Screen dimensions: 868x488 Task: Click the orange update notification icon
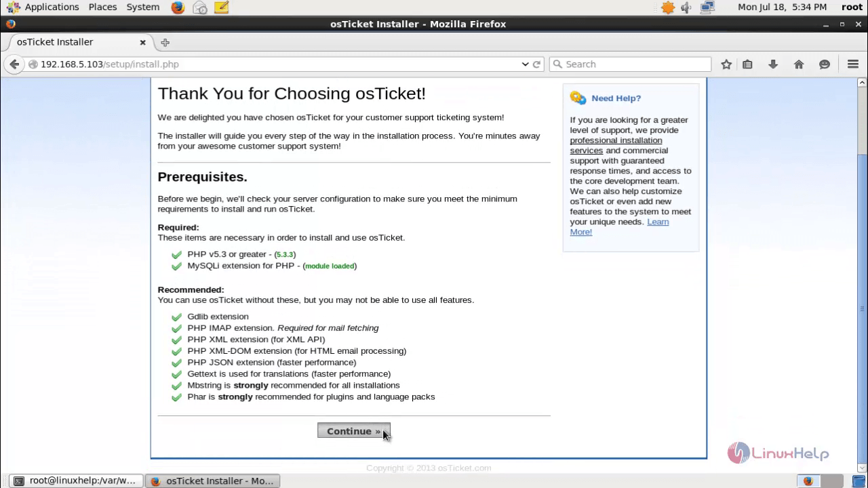668,7
